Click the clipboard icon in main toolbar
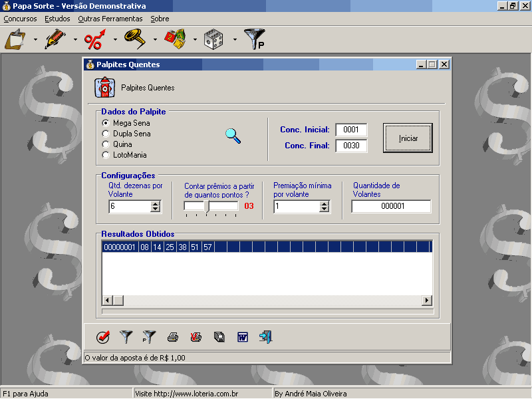 click(x=15, y=40)
